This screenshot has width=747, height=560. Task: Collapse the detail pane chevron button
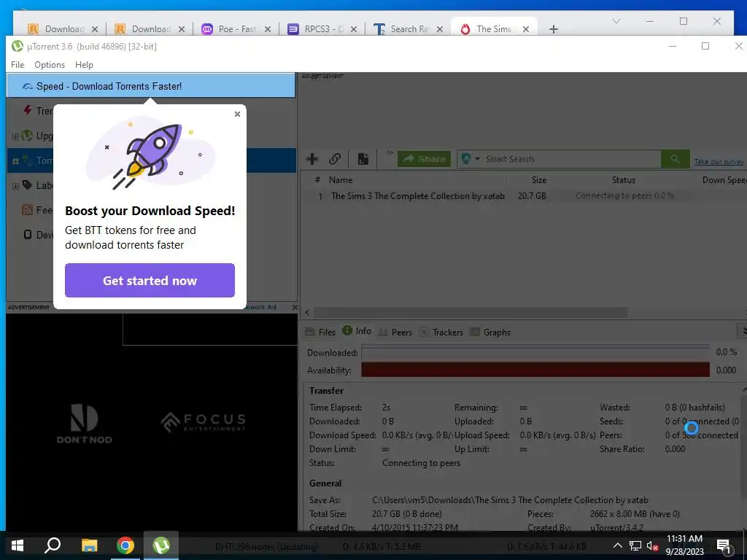pyautogui.click(x=743, y=330)
